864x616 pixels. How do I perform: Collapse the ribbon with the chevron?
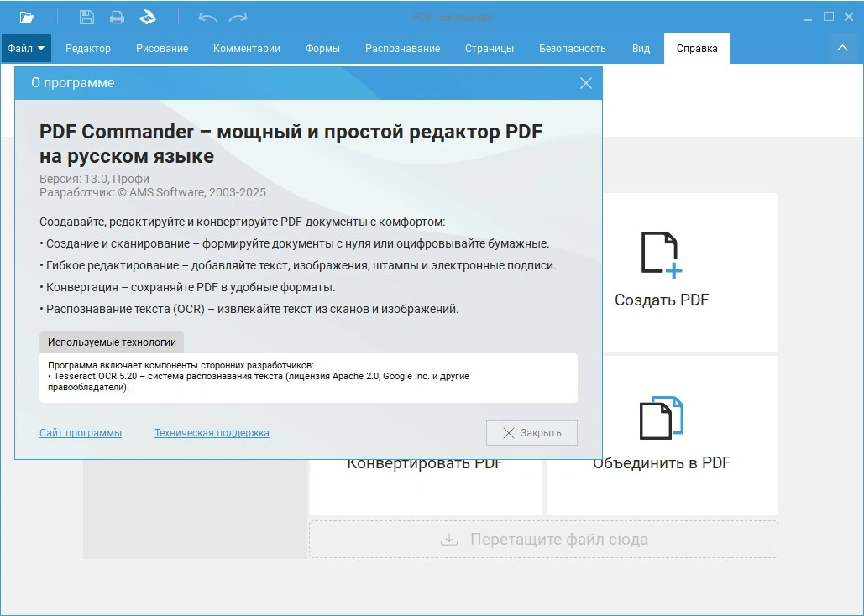pos(842,48)
